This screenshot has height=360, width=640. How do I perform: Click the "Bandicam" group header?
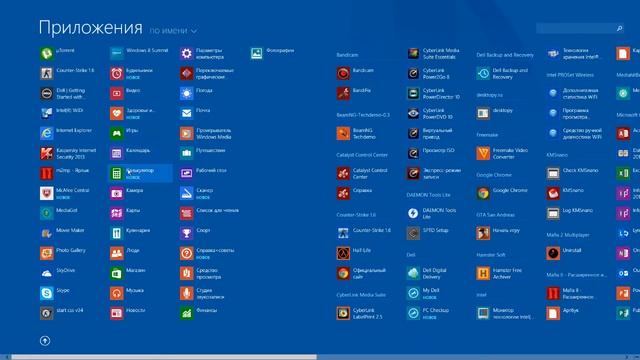tap(347, 55)
